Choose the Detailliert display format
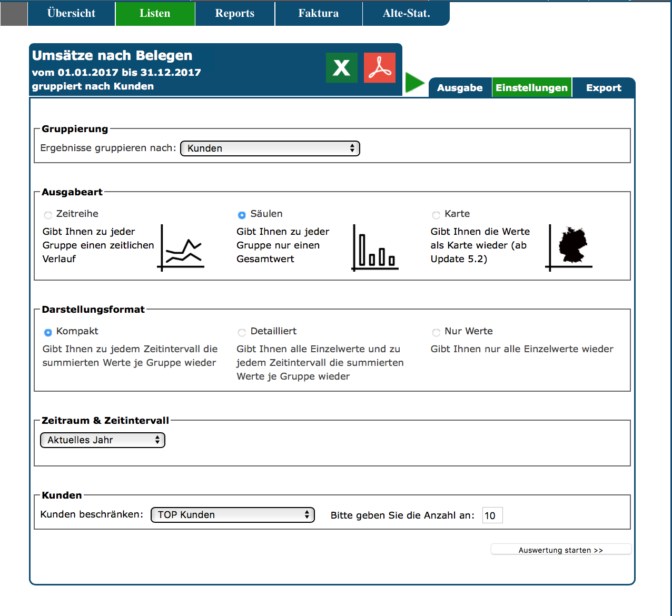 242,332
